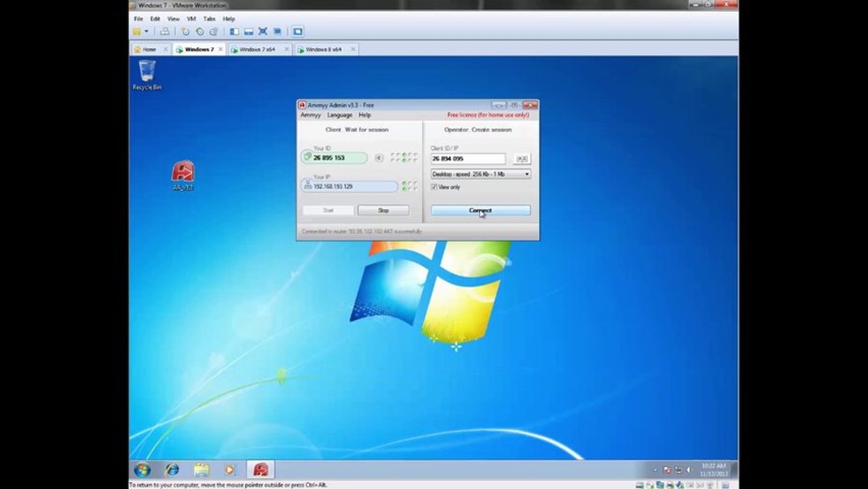Select the Windows 7 tab
Image resolution: width=868 pixels, height=489 pixels.
pos(199,50)
